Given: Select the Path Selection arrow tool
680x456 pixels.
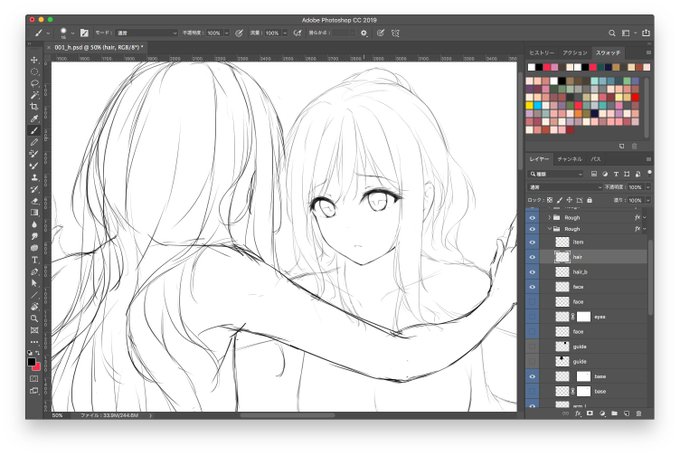Looking at the screenshot, I should click(34, 283).
